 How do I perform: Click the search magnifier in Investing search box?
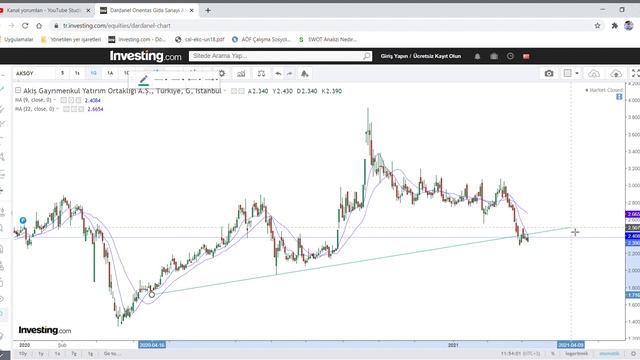pos(367,56)
